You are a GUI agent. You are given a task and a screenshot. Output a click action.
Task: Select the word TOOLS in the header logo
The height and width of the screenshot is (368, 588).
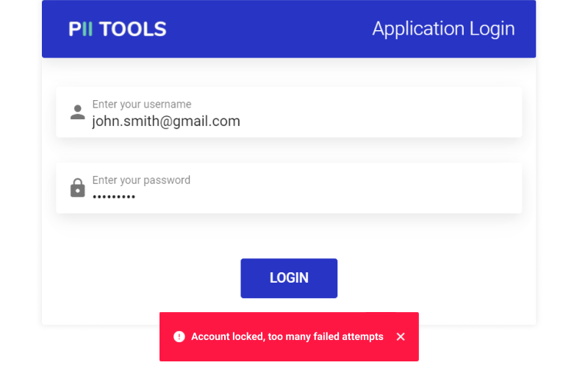[x=133, y=29]
